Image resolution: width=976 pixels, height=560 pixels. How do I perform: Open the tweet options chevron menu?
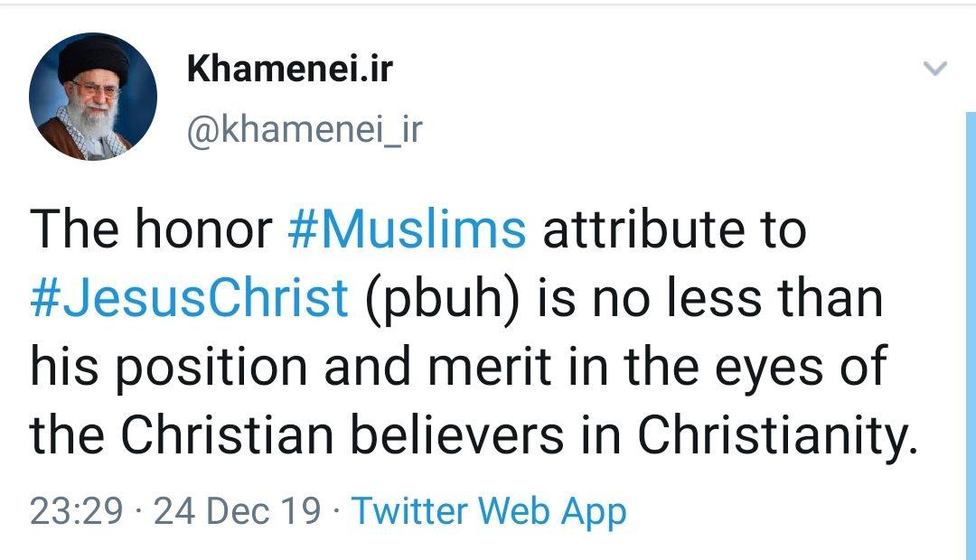pyautogui.click(x=936, y=69)
